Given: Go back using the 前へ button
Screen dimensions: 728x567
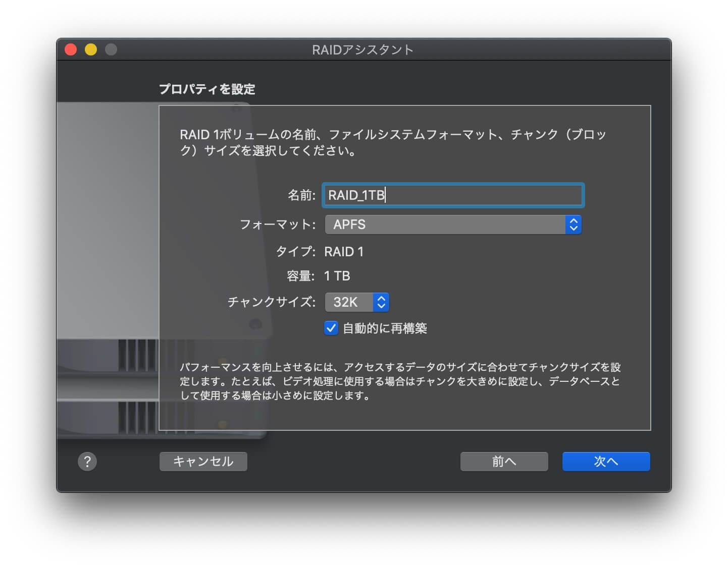Looking at the screenshot, I should point(504,462).
